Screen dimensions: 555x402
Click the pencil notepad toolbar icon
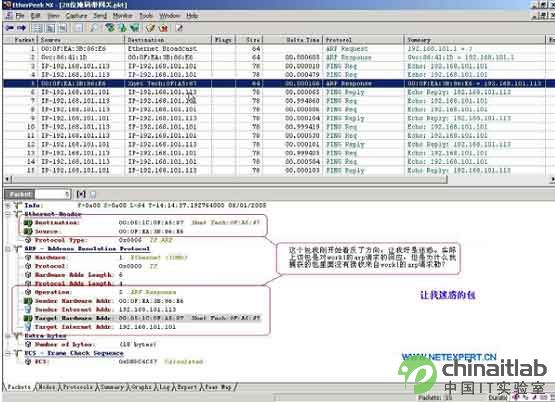pos(150,28)
